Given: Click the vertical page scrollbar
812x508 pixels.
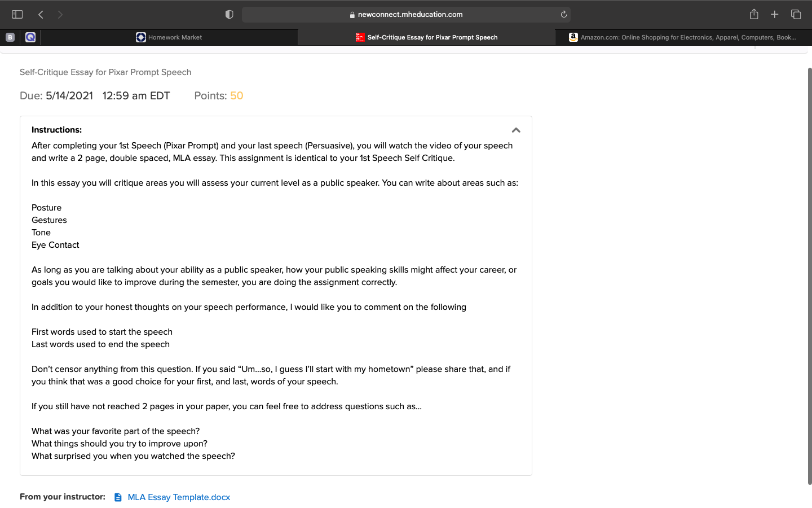Looking at the screenshot, I should [x=810, y=275].
